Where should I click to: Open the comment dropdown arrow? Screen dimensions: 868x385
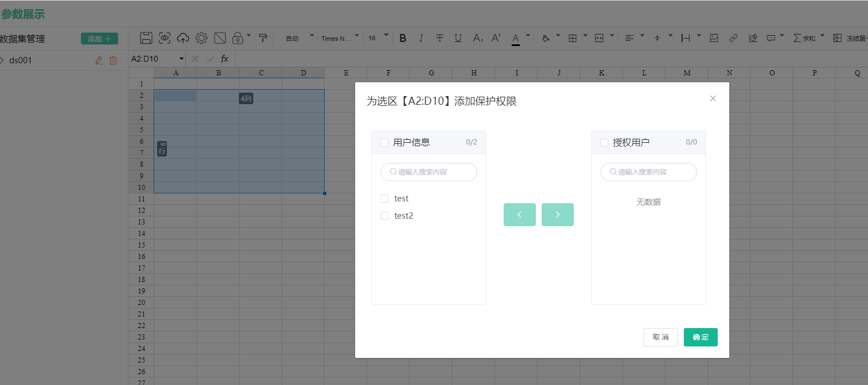[782, 36]
